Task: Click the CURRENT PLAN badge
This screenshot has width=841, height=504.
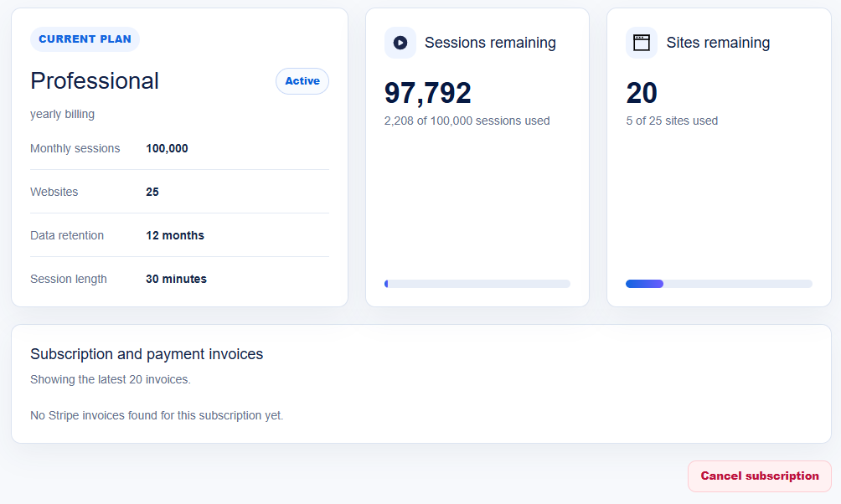Action: point(85,39)
